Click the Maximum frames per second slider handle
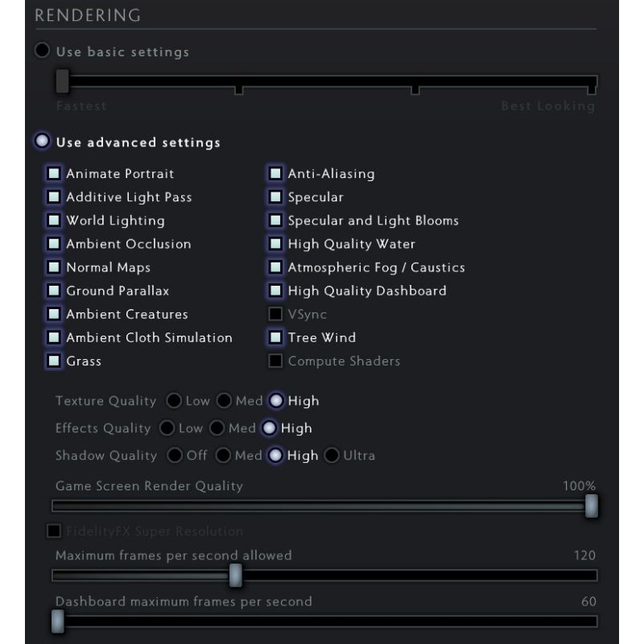 tap(236, 575)
